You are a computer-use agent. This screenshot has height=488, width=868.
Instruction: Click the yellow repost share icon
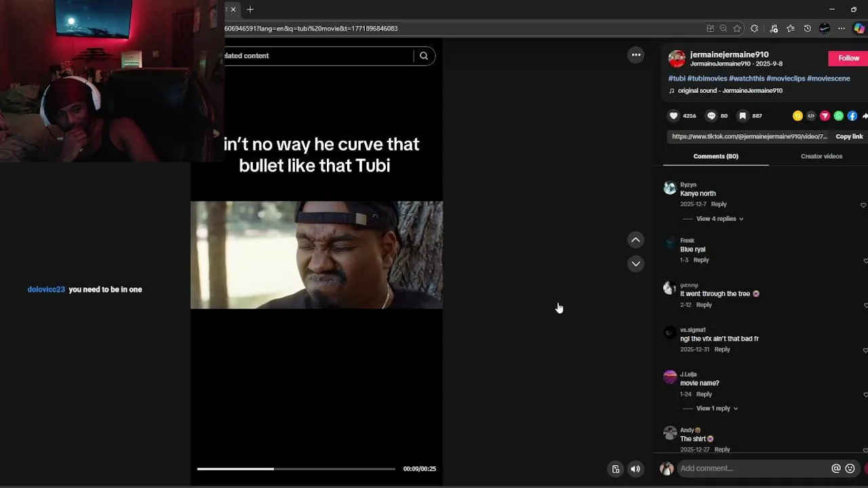797,116
